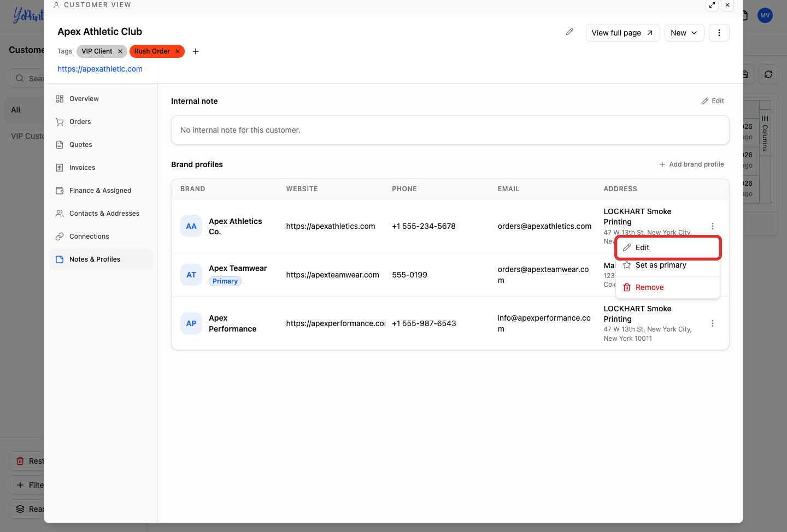Open the https://apexathletic.com link
This screenshot has height=532, width=787.
click(100, 69)
